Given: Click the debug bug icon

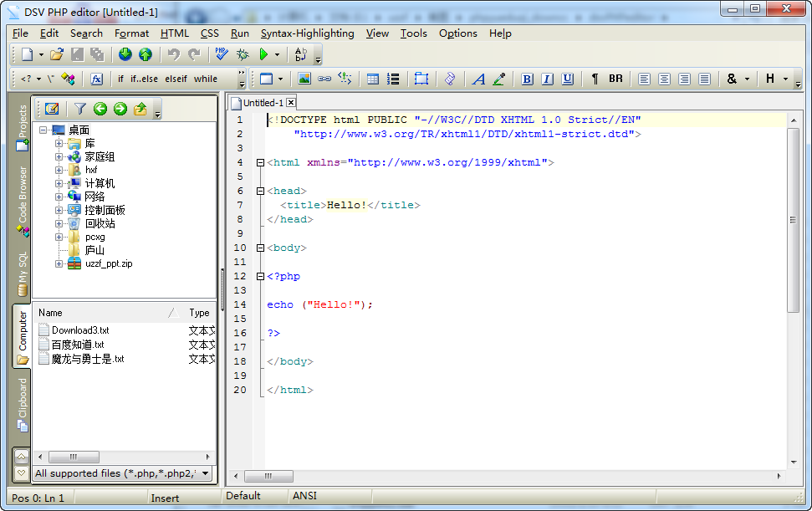Looking at the screenshot, I should 243,54.
